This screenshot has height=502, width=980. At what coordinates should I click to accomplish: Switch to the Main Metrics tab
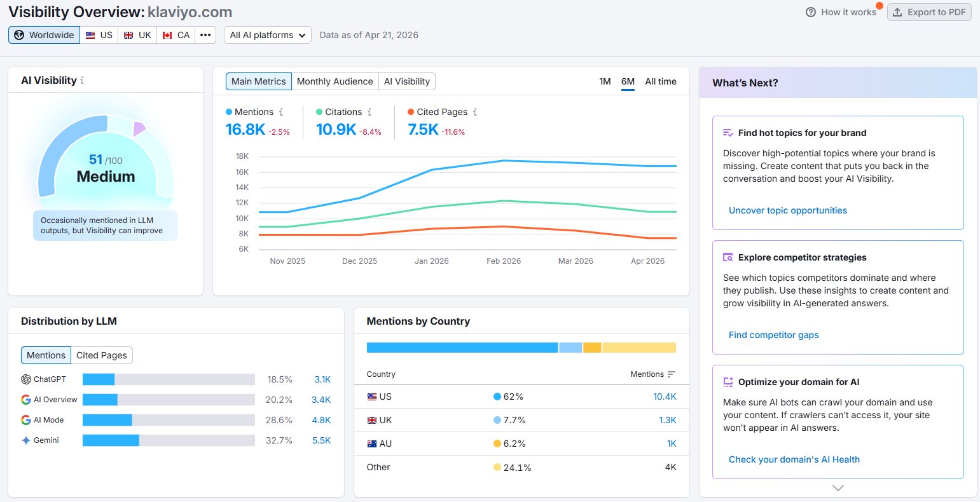[x=258, y=81]
